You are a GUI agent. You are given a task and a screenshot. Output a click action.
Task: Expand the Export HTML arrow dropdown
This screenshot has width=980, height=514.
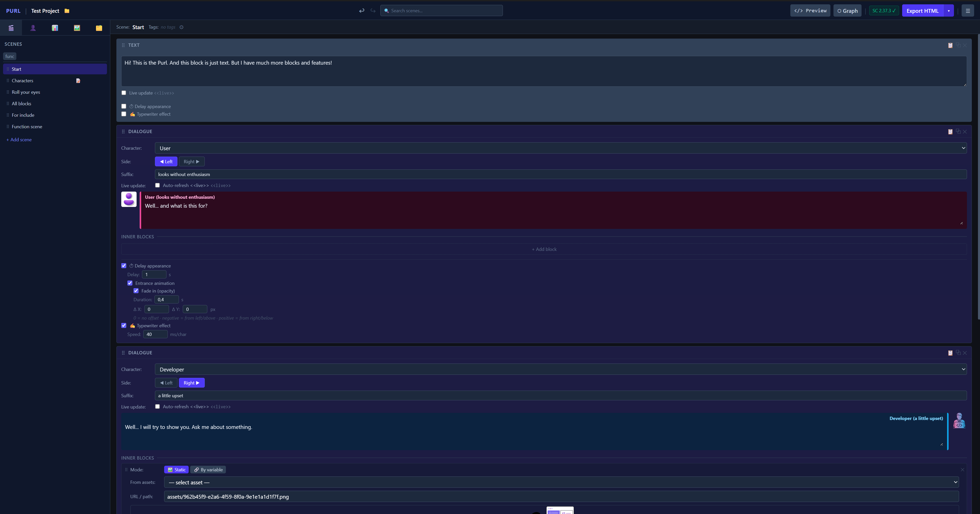pos(948,11)
